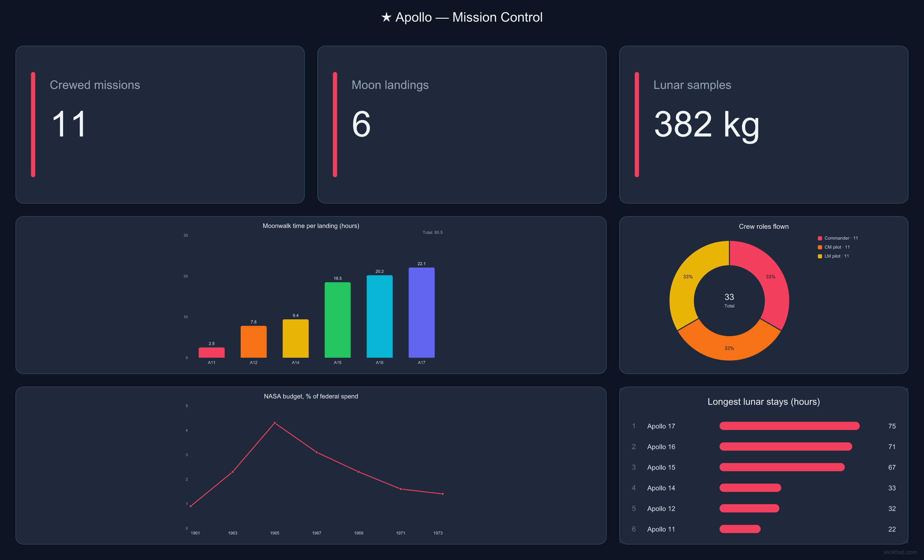Image resolution: width=924 pixels, height=560 pixels.
Task: Click the A15 axis label
Action: (x=338, y=363)
